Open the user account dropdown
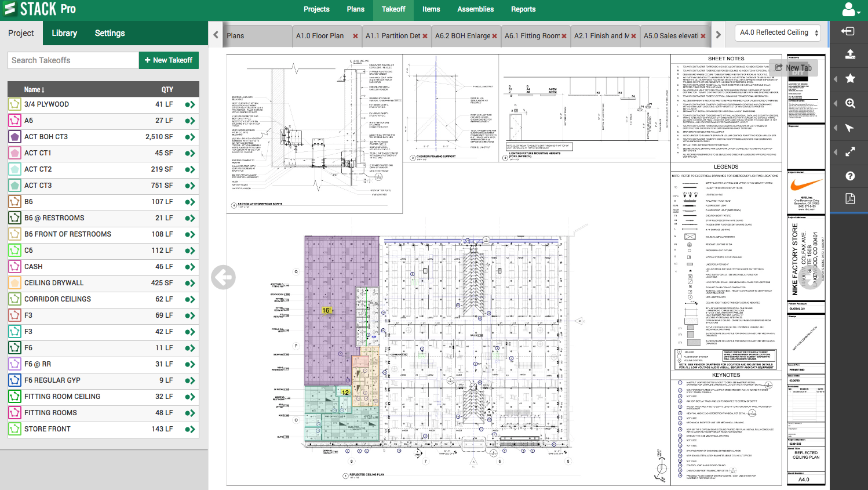The height and width of the screenshot is (490, 868). (x=850, y=9)
